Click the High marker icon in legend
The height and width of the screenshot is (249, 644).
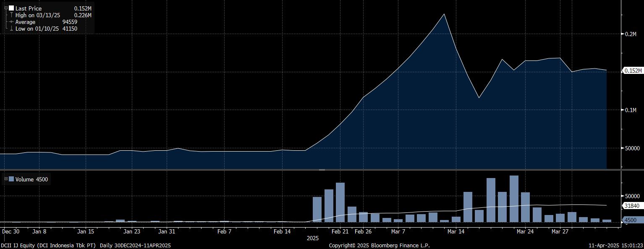coord(11,15)
